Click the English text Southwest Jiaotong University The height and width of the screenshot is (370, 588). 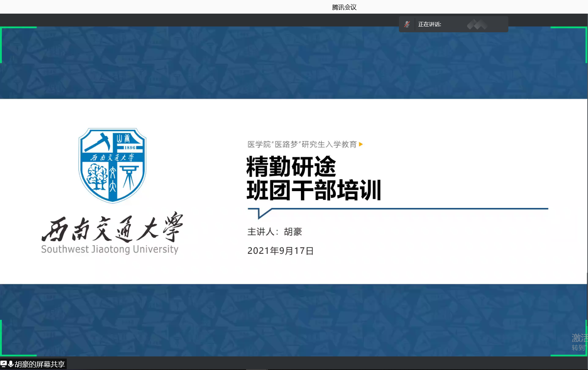110,249
